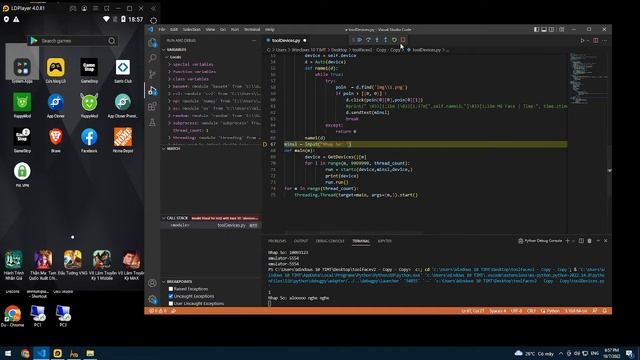Enable Raised Exceptions breakpoint
Viewport: 640px width, 360px height.
pyautogui.click(x=171, y=289)
